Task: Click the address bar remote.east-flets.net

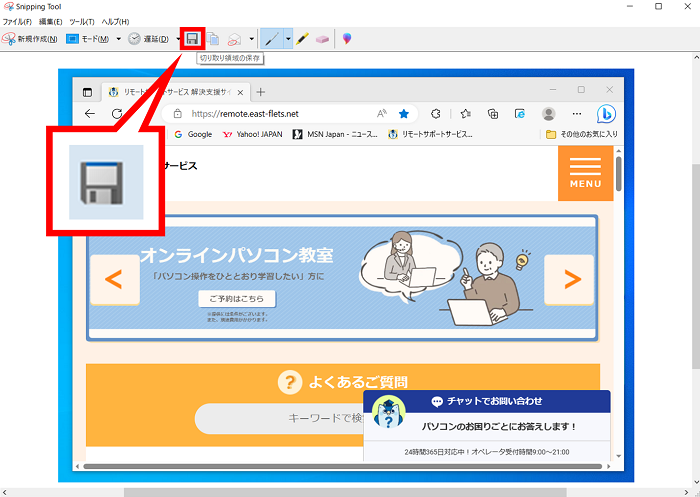Action: click(x=245, y=114)
